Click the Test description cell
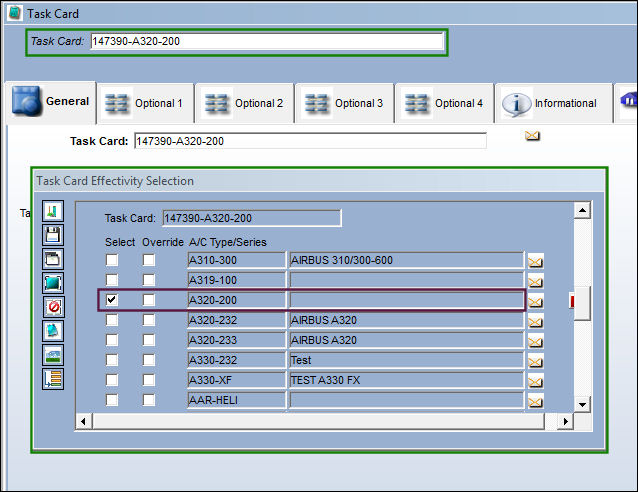 tap(406, 360)
